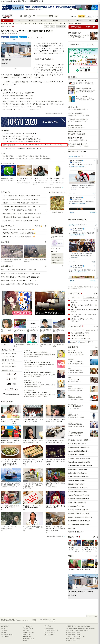The image size is (100, 644).
Task: Click the 朝日新聞 DIGITAL logo
Action: (7, 16)
